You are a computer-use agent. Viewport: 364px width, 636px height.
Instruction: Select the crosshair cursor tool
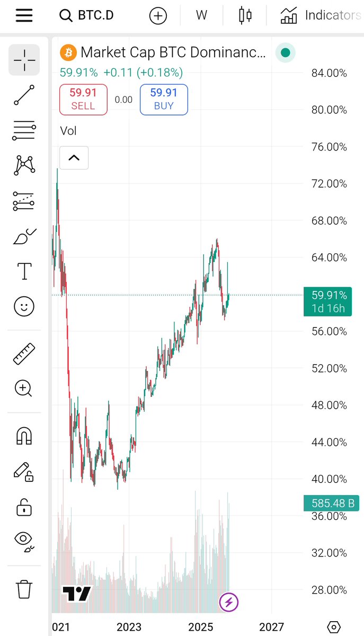click(x=24, y=60)
